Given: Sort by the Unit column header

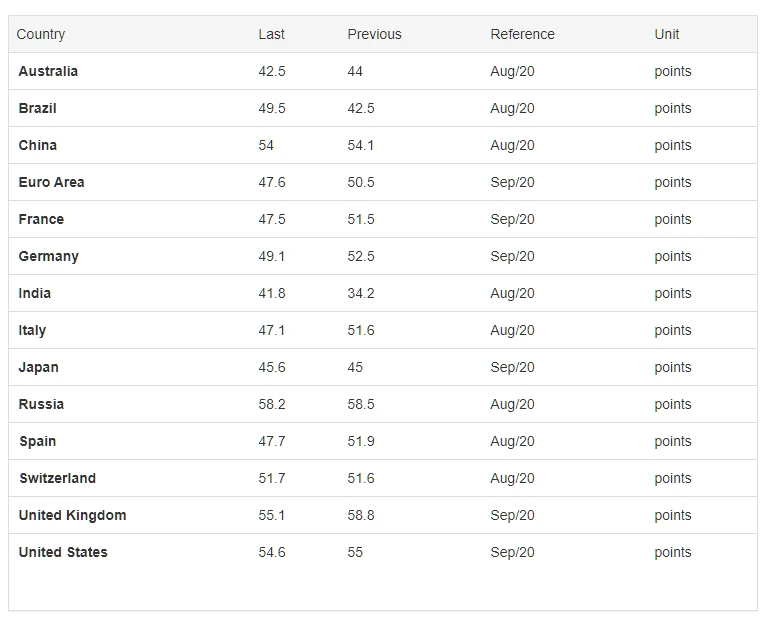Looking at the screenshot, I should point(667,34).
